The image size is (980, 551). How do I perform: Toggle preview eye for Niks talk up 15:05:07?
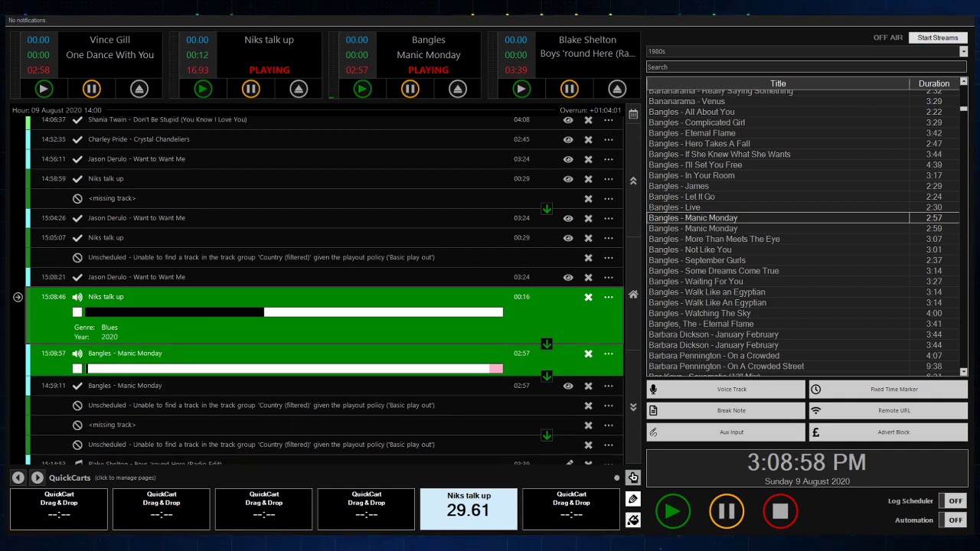tap(568, 238)
